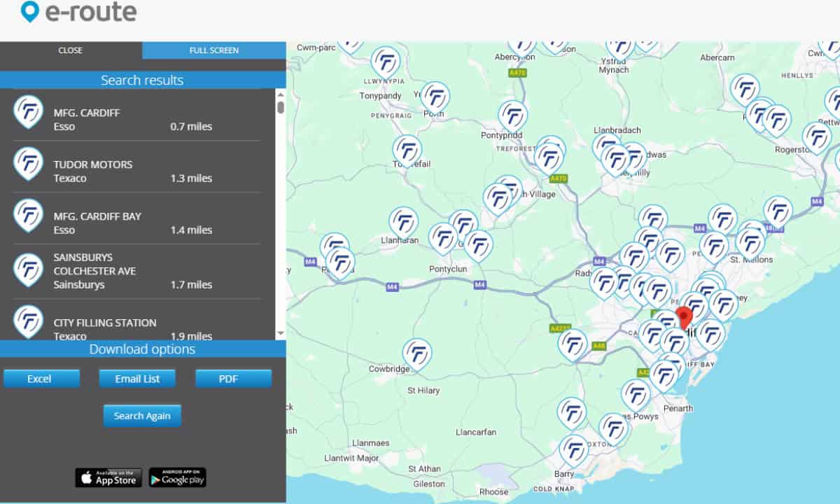This screenshot has width=840, height=504.
Task: Click the St Hilary map label
Action: pyautogui.click(x=423, y=391)
